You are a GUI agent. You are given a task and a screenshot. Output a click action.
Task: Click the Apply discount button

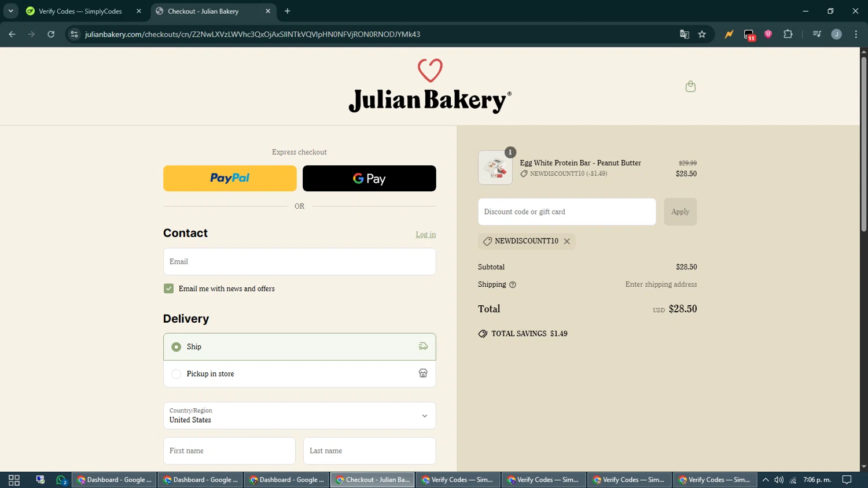[680, 212]
